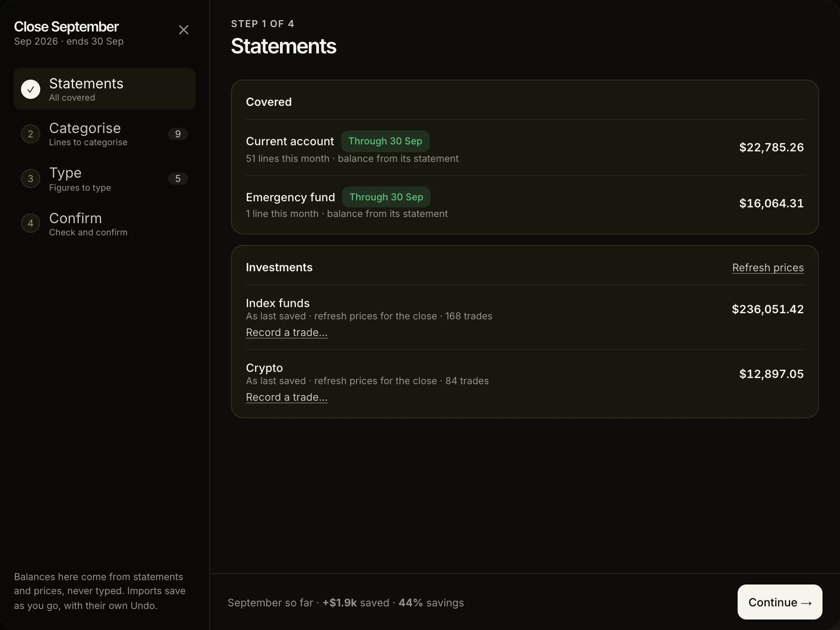
Task: Click the Covered section heading
Action: 269,102
